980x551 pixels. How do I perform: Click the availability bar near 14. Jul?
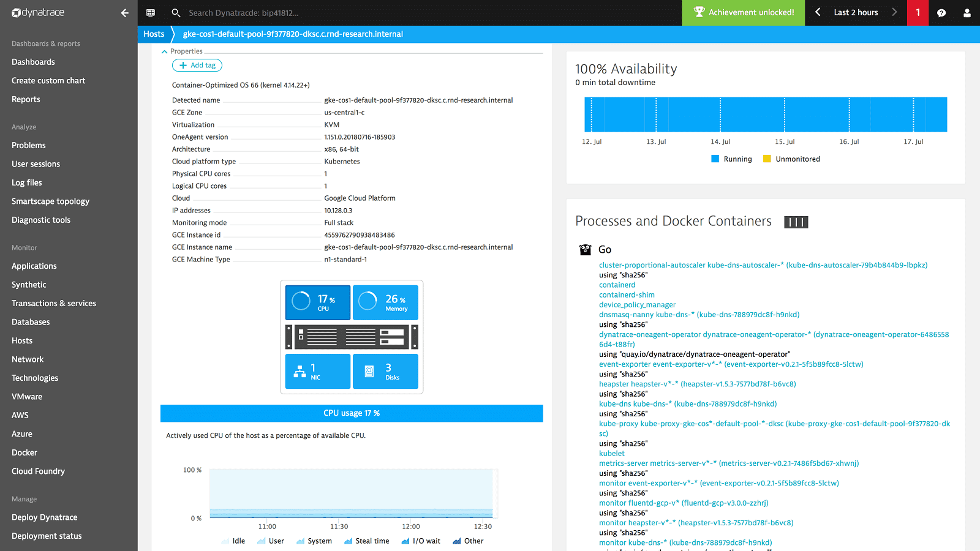point(720,114)
